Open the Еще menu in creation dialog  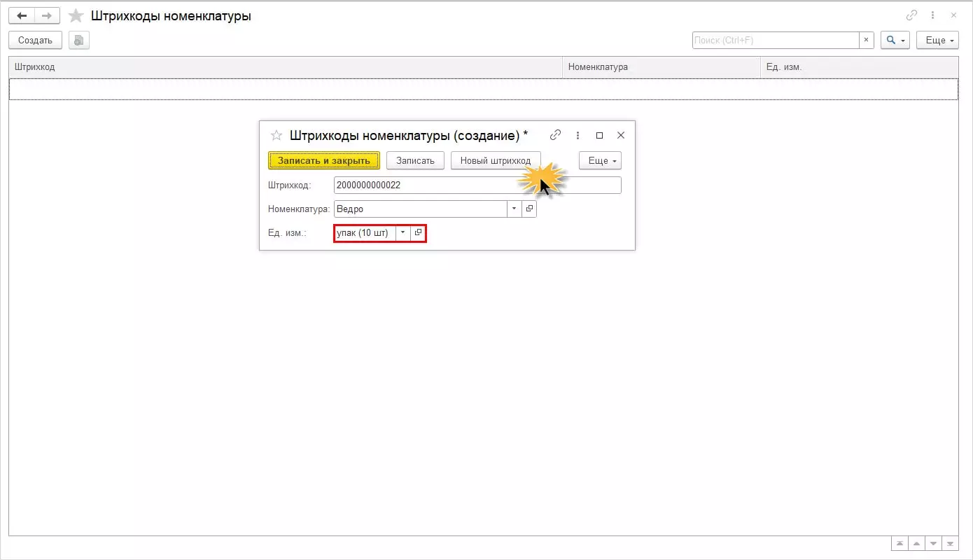tap(600, 160)
